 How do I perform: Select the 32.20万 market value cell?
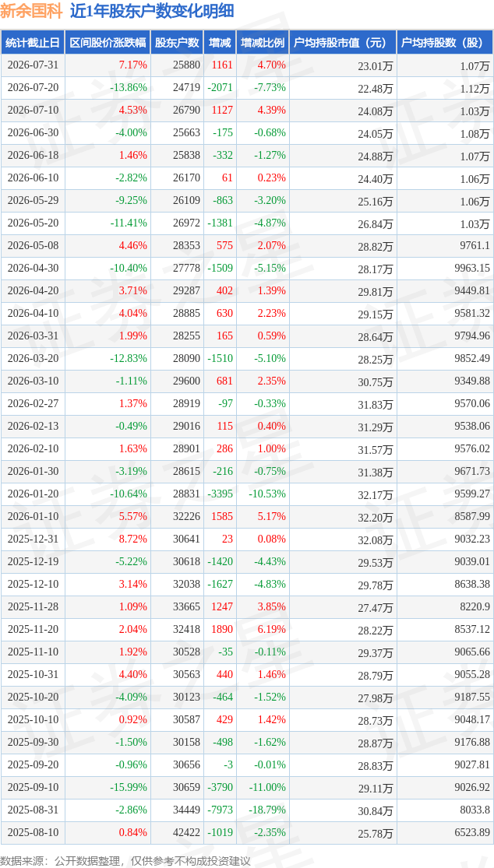376,518
